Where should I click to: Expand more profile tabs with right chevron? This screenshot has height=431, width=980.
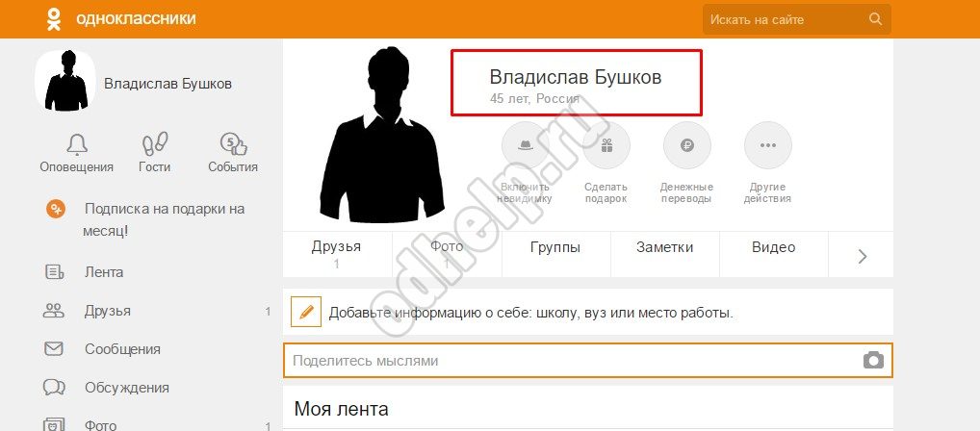pyautogui.click(x=863, y=256)
